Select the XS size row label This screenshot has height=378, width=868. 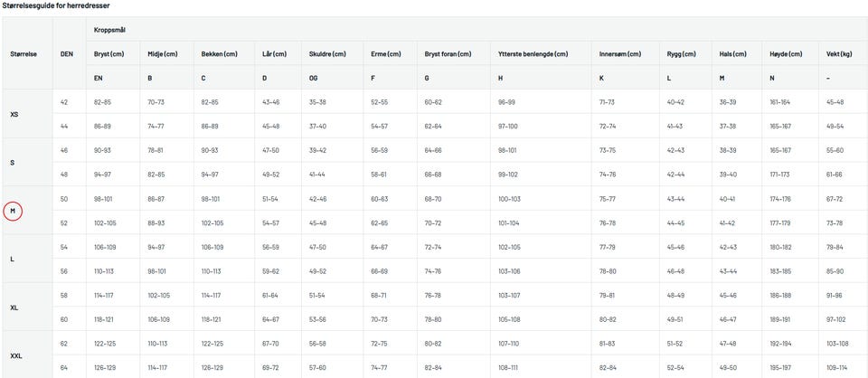(x=14, y=115)
